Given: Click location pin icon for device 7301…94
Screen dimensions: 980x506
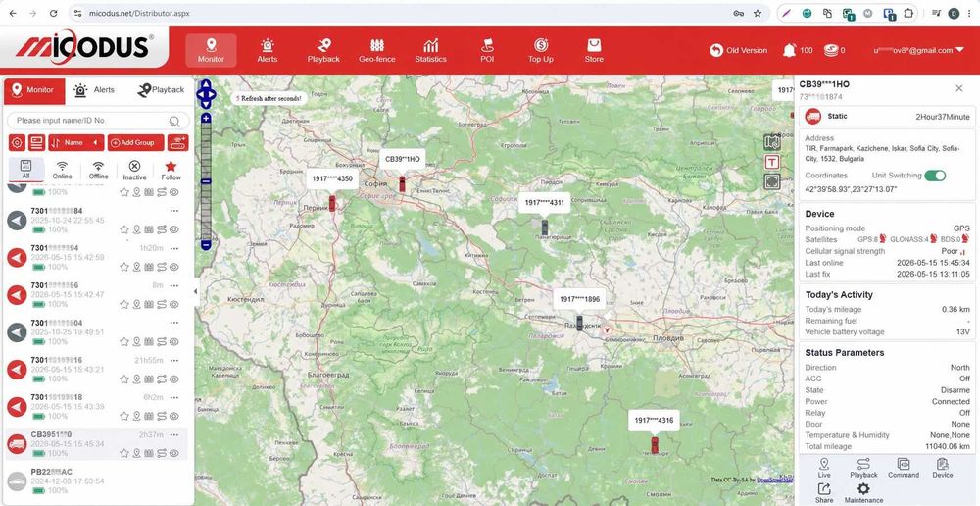Looking at the screenshot, I should pyautogui.click(x=136, y=267).
